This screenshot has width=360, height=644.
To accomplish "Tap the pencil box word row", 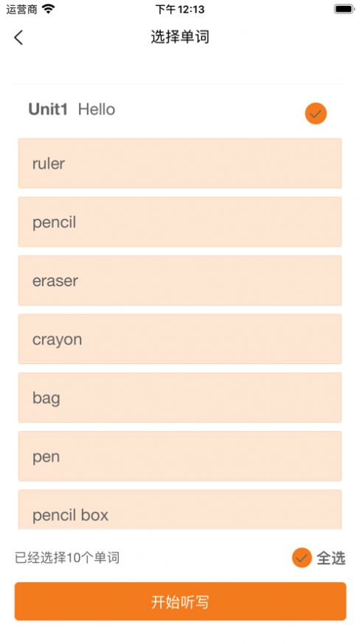I will click(180, 509).
